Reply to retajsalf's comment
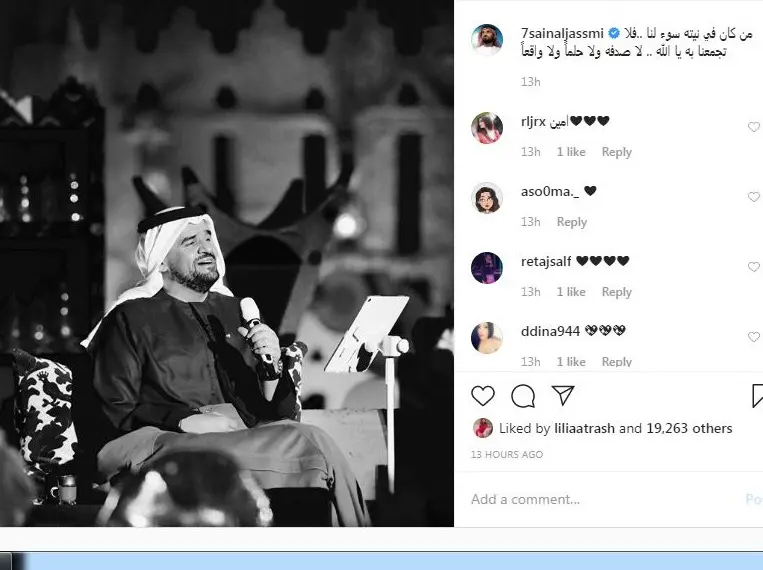This screenshot has width=763, height=570. [617, 292]
